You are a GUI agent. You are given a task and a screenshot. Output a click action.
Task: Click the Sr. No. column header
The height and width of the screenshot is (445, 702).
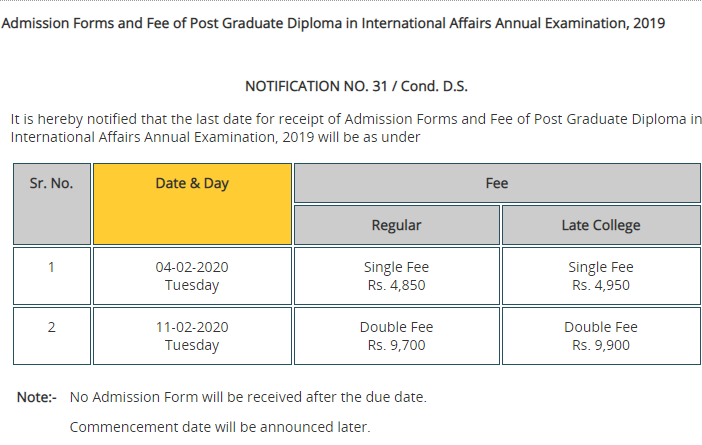pos(52,204)
